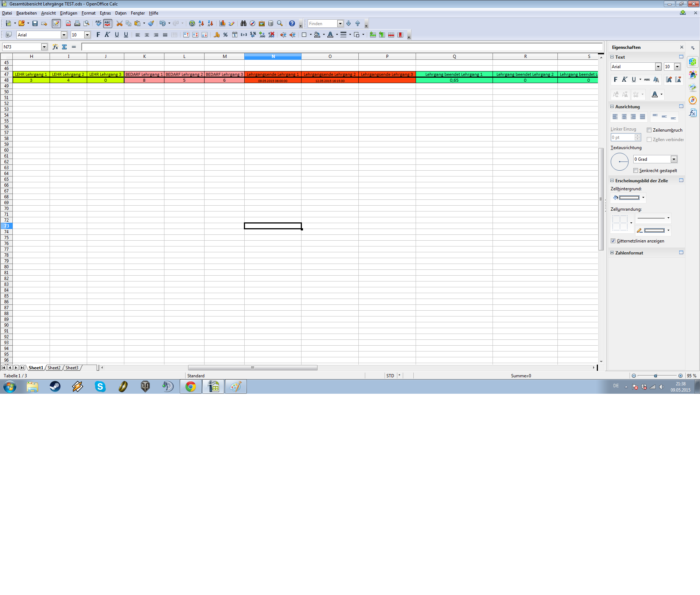The height and width of the screenshot is (595, 700).
Task: Sort ascending with the A-Z icon
Action: [x=201, y=24]
